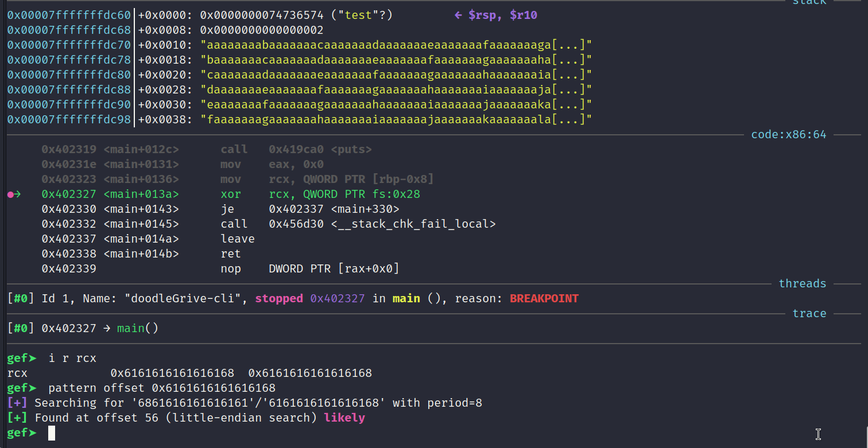Screen dimensions: 868x448
Task: Click the gef prompt cursor block
Action: pos(52,433)
